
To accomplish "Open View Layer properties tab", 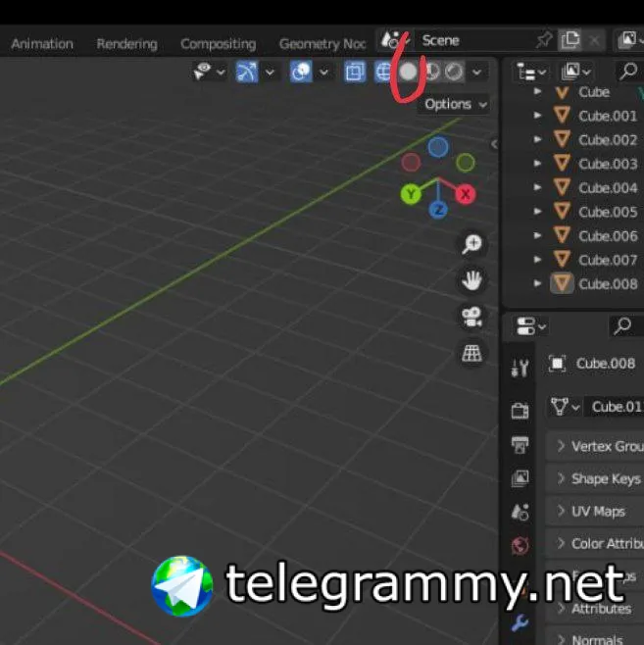I will point(520,478).
